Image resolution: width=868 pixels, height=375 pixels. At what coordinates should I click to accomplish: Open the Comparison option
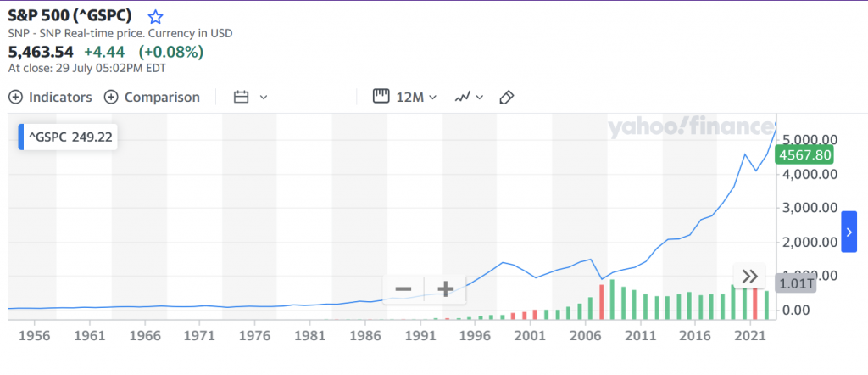[x=152, y=97]
